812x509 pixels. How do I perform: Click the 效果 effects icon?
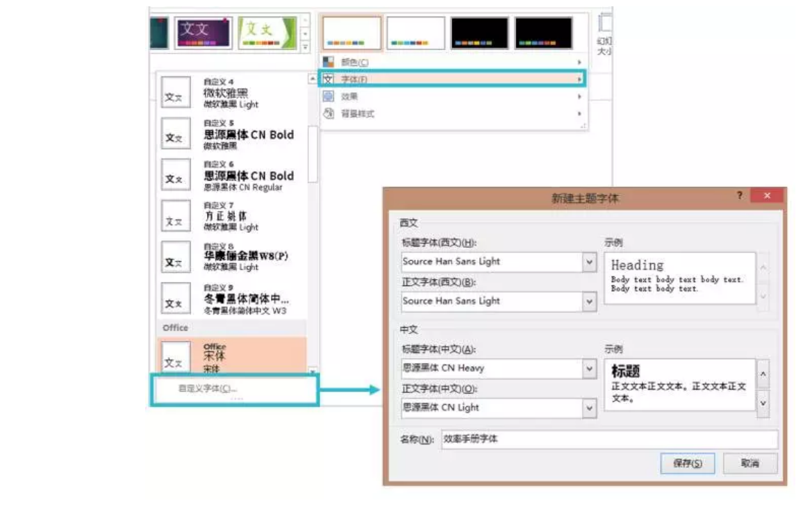(329, 97)
